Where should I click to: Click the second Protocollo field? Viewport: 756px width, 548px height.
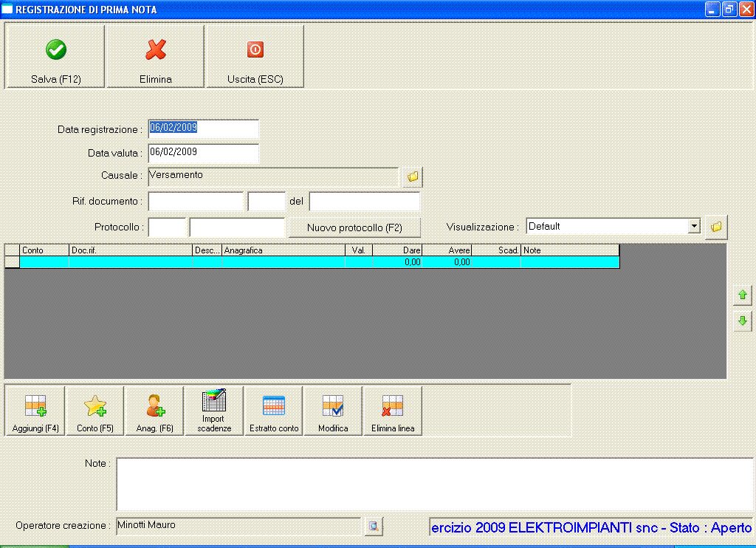237,227
